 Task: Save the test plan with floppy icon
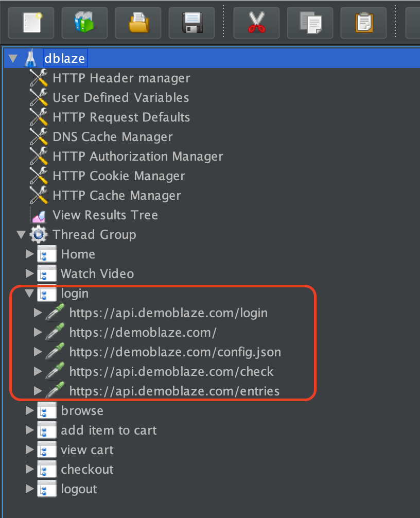pyautogui.click(x=191, y=23)
